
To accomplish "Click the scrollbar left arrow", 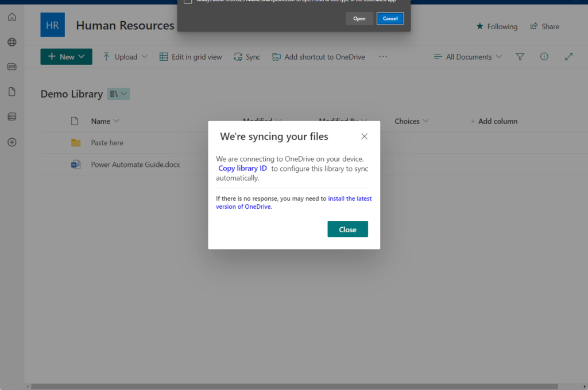I will (28, 387).
